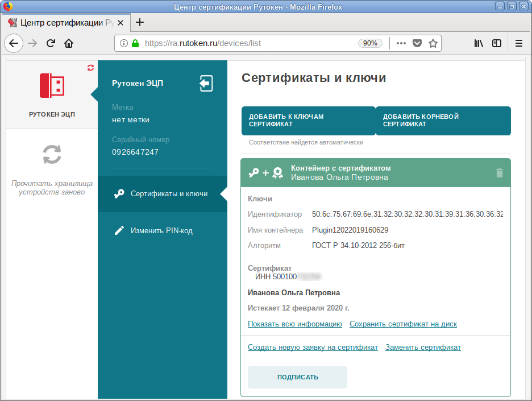This screenshot has width=532, height=401.
Task: Click the нет метки label value
Action: [x=131, y=120]
